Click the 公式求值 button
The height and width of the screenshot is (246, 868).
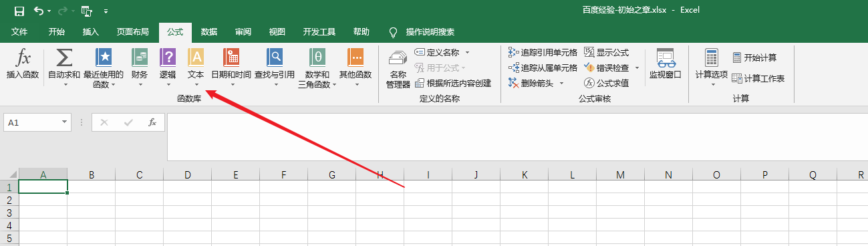tap(606, 83)
